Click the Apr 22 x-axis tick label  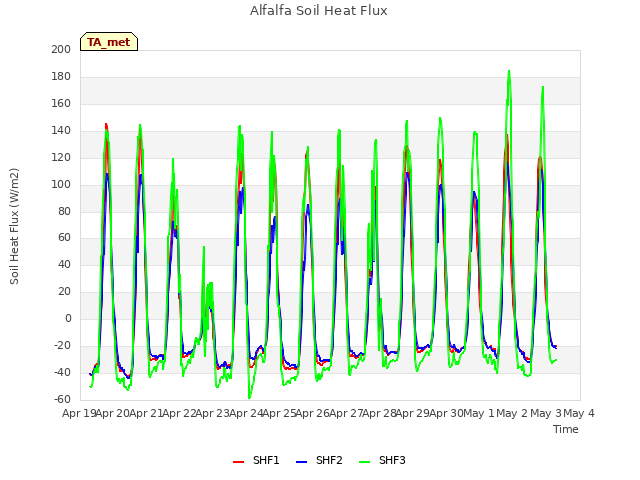pos(180,413)
